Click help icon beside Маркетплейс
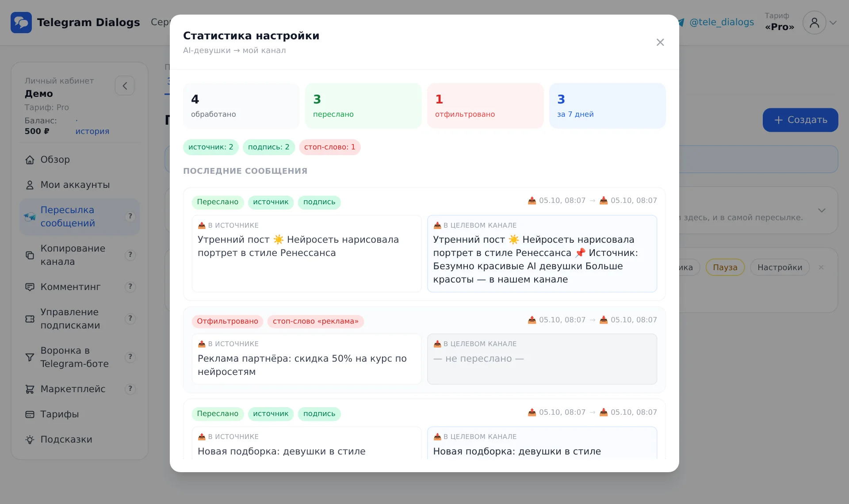This screenshot has width=849, height=504. 130,389
